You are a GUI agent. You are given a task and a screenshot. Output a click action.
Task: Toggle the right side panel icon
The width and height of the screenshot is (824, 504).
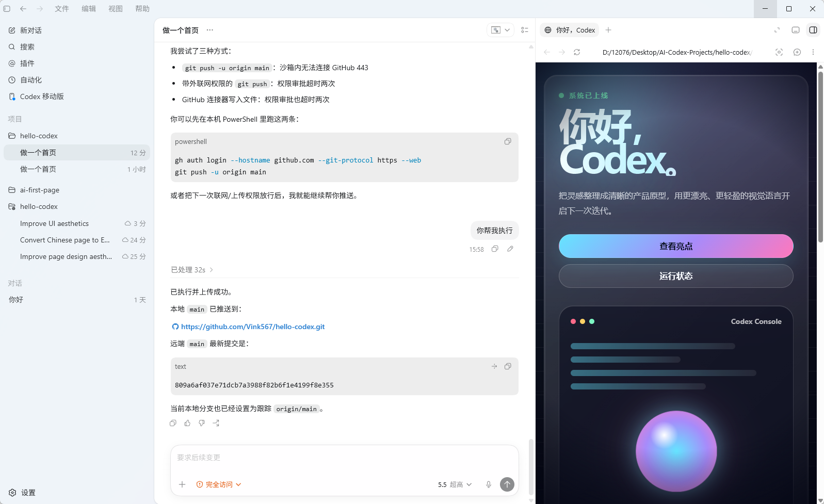click(813, 30)
